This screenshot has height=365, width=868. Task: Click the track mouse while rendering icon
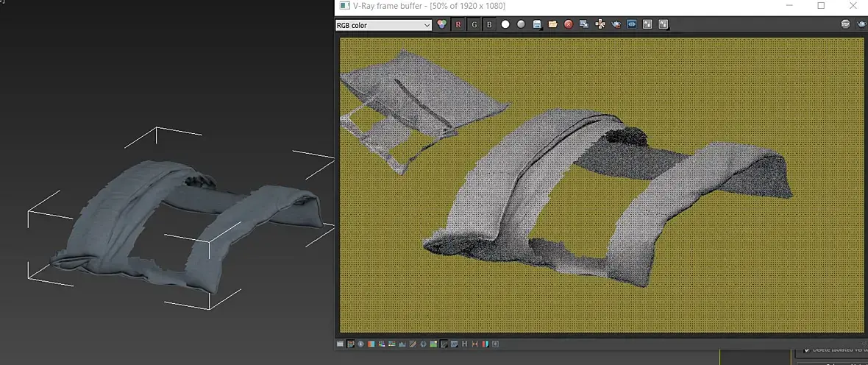[600, 24]
